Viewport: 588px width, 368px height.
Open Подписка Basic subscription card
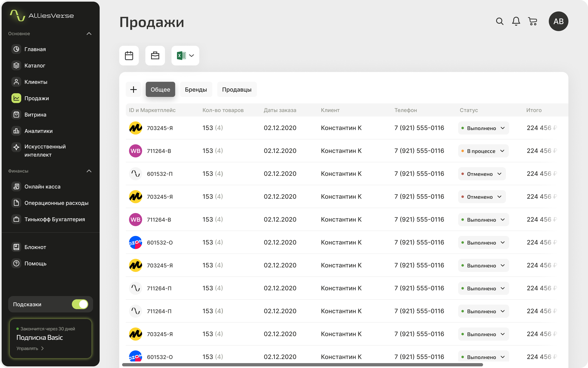tap(51, 338)
